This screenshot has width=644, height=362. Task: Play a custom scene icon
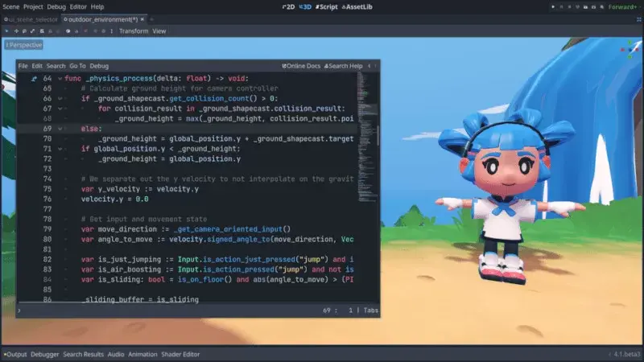click(x=594, y=7)
